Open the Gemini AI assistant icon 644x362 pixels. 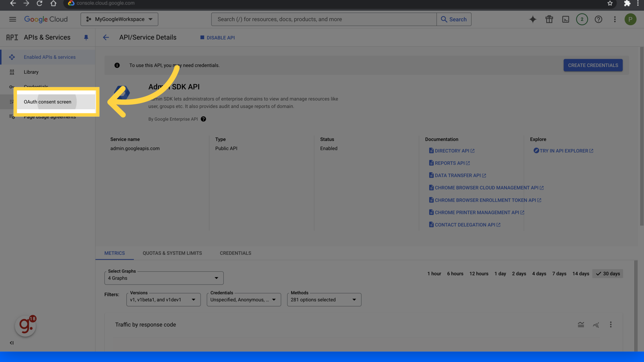tap(533, 19)
